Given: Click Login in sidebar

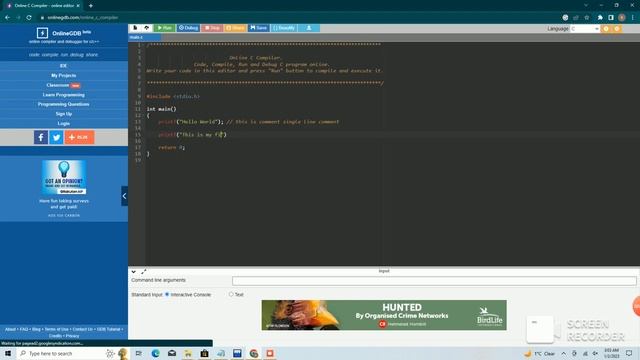Looking at the screenshot, I should point(64,123).
